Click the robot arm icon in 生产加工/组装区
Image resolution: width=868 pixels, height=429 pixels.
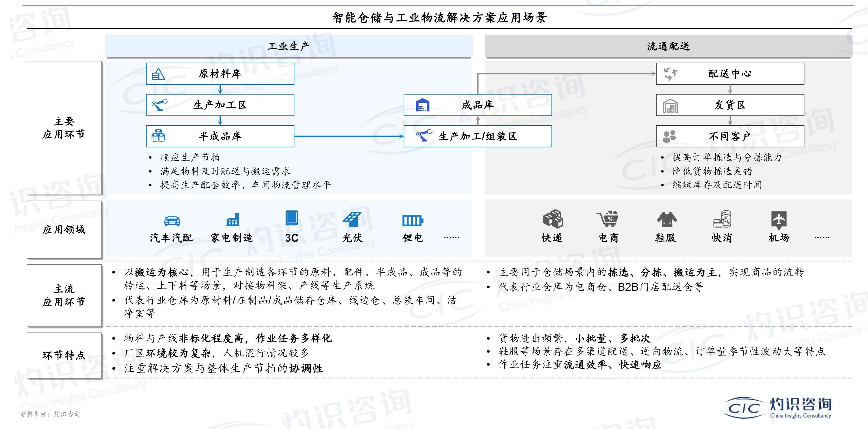(424, 136)
